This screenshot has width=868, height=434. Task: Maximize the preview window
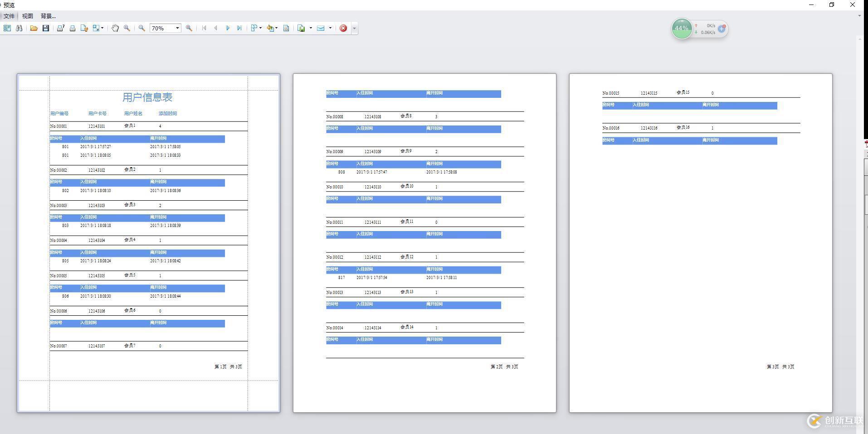click(832, 5)
